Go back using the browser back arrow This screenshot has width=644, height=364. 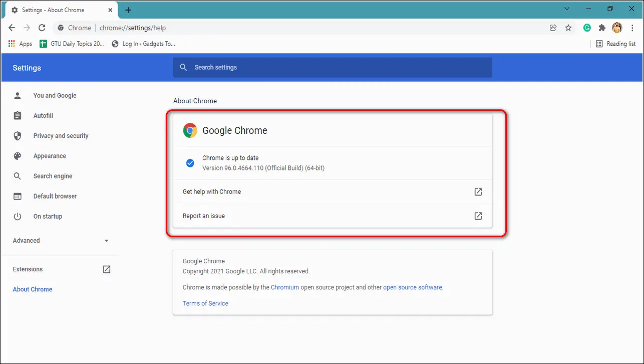(x=12, y=28)
